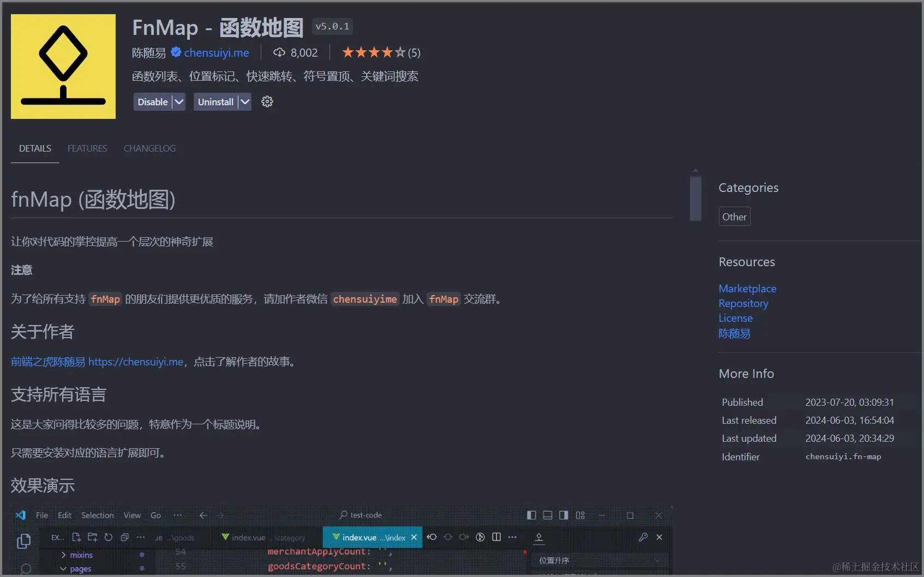Open the License resource link
The width and height of the screenshot is (924, 577).
(x=735, y=318)
